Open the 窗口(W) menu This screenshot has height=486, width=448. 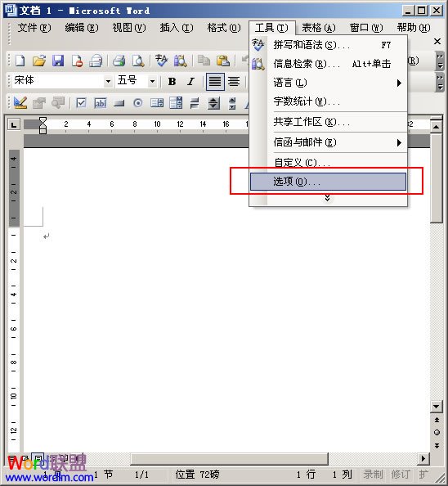click(x=366, y=28)
